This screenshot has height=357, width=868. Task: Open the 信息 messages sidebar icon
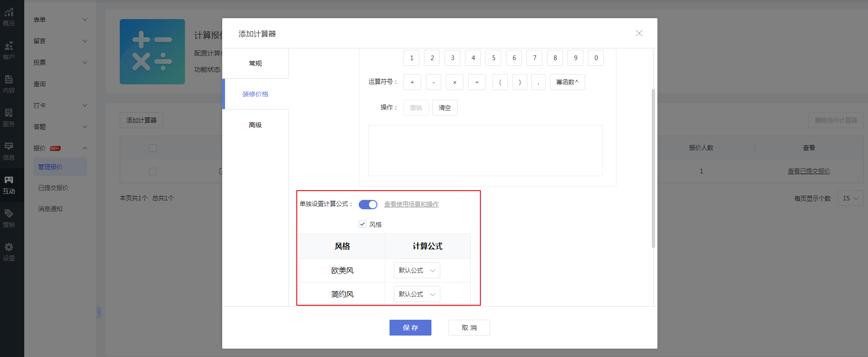(9, 151)
